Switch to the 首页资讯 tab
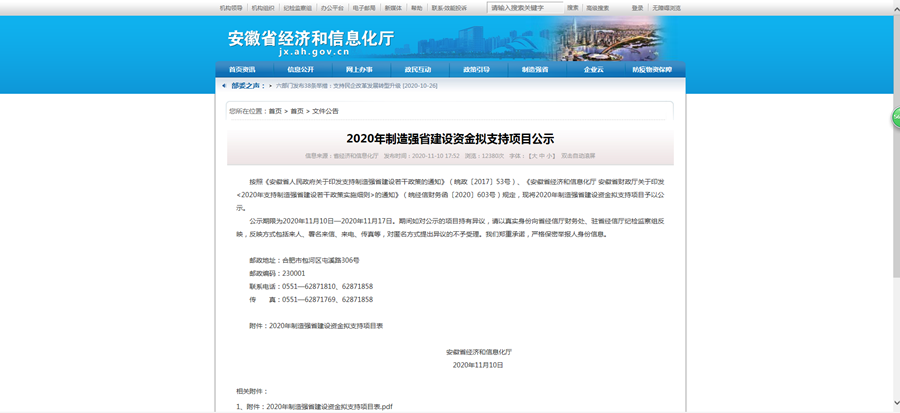Image resolution: width=900 pixels, height=413 pixels. point(242,69)
